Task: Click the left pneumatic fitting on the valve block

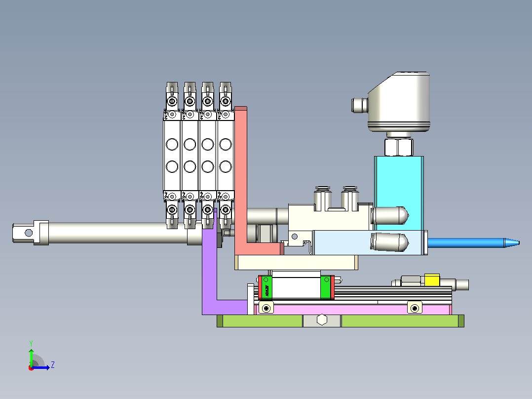Action: [x=323, y=198]
